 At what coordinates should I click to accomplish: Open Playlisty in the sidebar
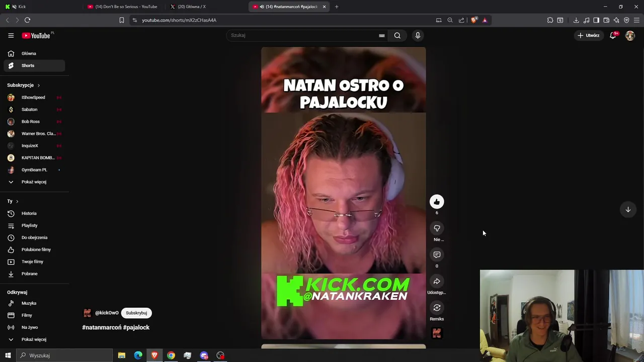pyautogui.click(x=34, y=225)
